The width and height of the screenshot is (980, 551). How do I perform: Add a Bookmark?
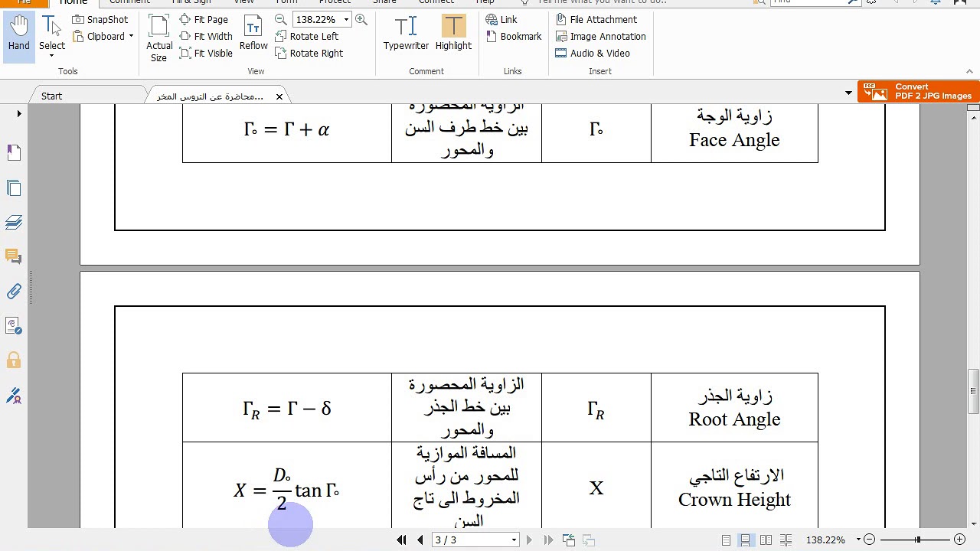513,36
